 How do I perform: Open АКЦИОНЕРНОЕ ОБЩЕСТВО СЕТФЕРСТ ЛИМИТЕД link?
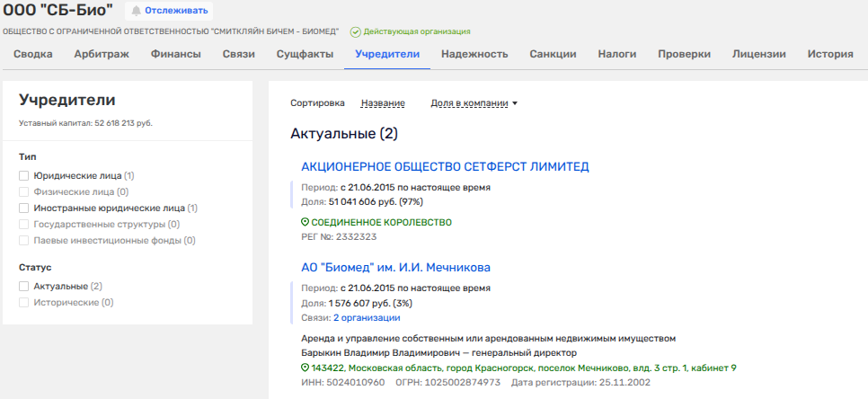445,166
